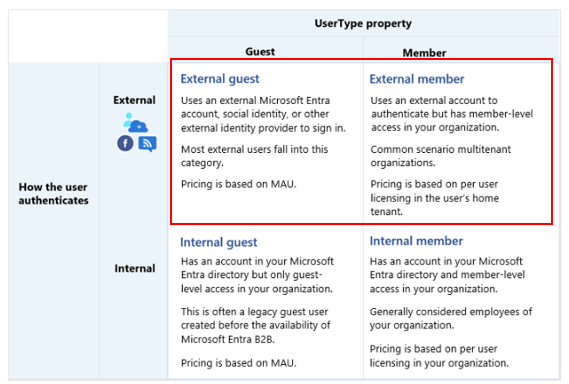The width and height of the screenshot is (569, 384).
Task: Click per user licensing in your organization text
Action: click(x=439, y=356)
